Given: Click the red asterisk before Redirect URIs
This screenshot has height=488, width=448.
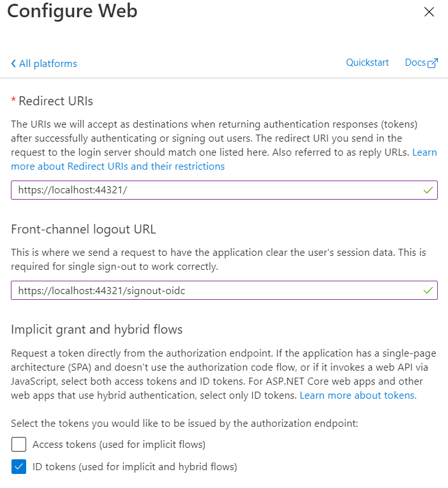Looking at the screenshot, I should [x=13, y=101].
